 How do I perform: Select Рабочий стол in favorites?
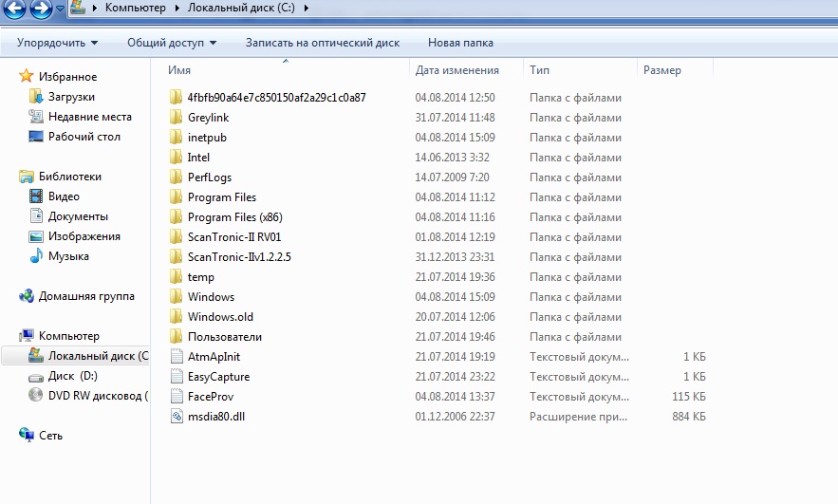(84, 137)
